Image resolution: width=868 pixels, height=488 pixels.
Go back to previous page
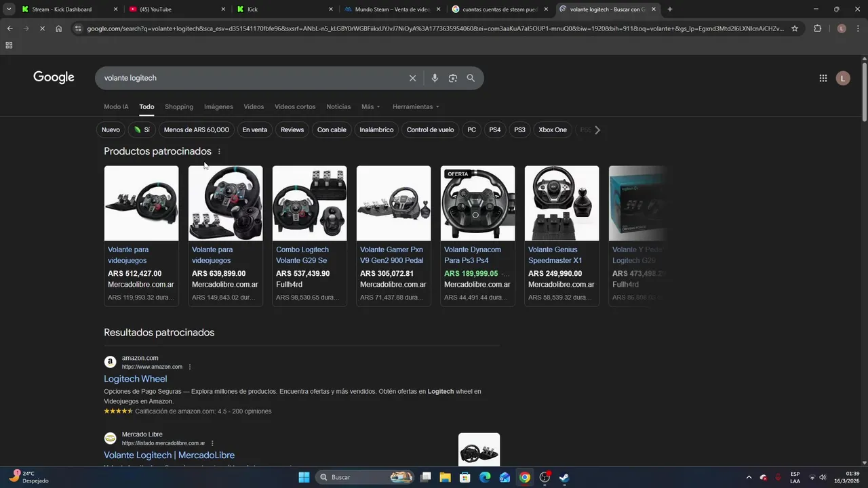pos(9,28)
